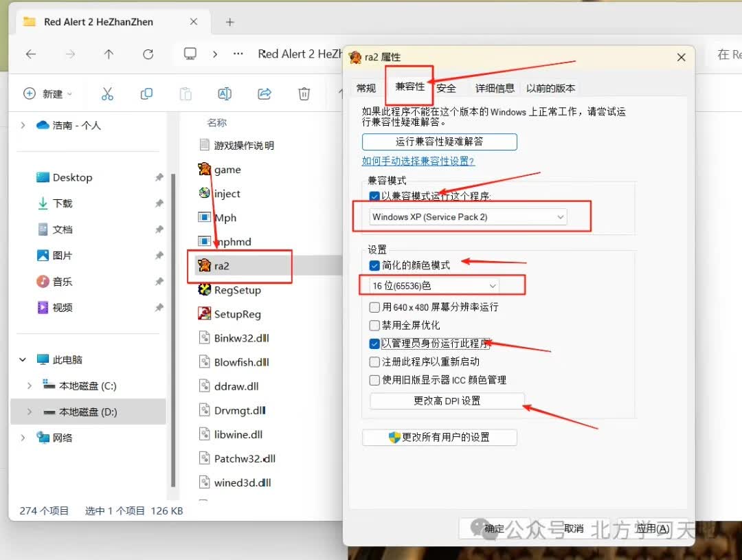
Task: Click 确定 to confirm properties
Action: [494, 529]
